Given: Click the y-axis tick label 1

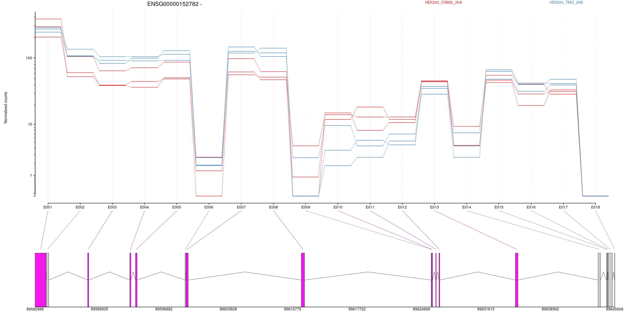Looking at the screenshot, I should point(31,175).
